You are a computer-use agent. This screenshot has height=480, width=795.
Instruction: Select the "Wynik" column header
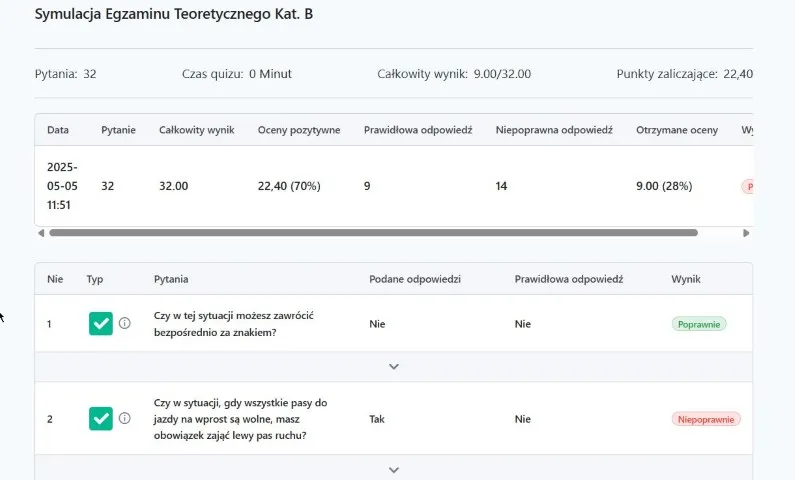point(686,279)
